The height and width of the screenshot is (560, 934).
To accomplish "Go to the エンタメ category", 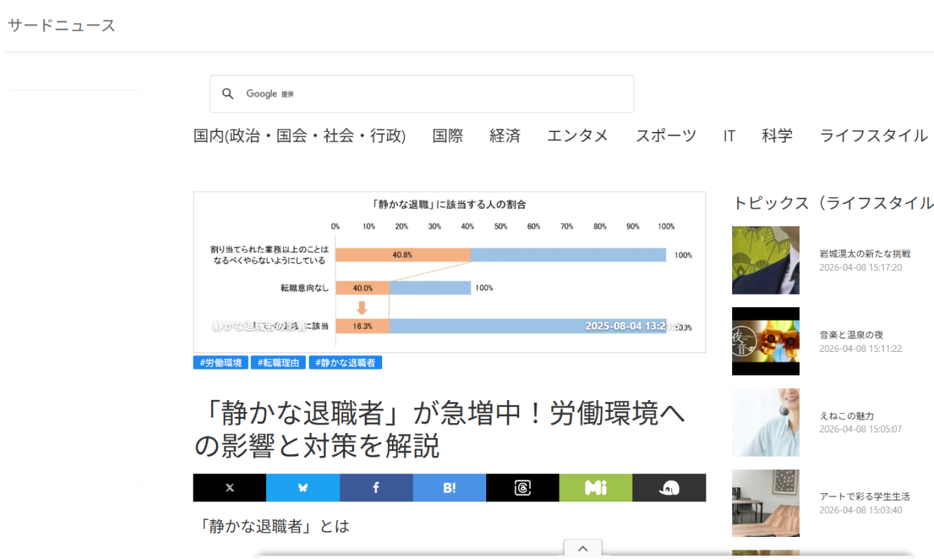I will [577, 135].
